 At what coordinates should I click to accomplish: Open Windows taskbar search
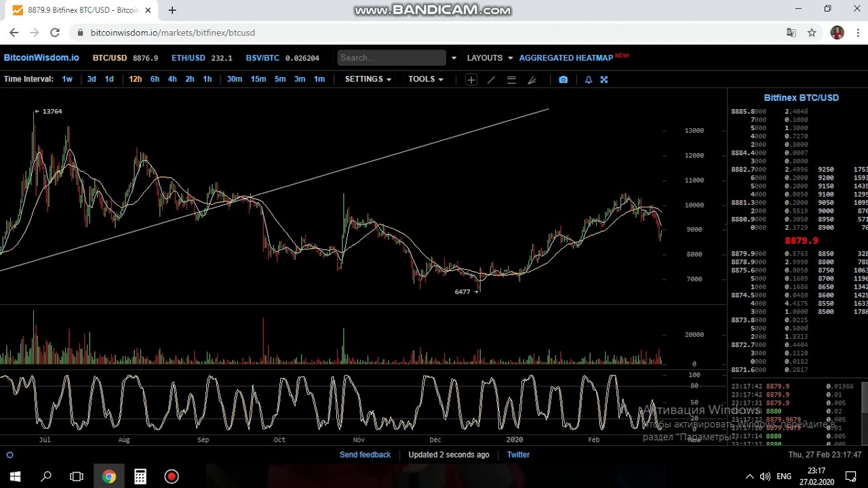point(46,476)
